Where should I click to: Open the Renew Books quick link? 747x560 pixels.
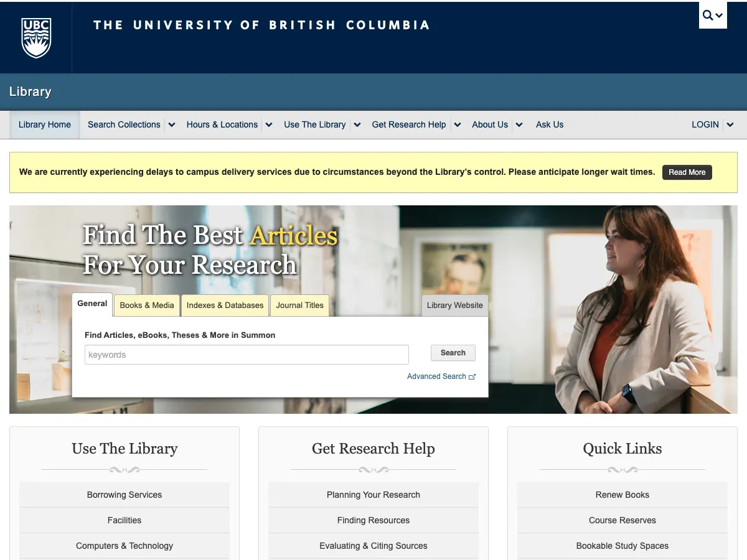pyautogui.click(x=622, y=495)
